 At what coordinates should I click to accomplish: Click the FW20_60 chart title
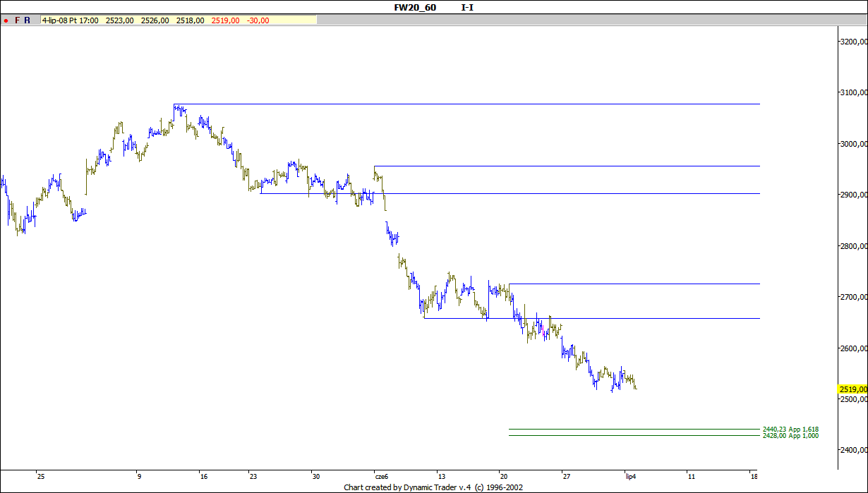pyautogui.click(x=415, y=7)
